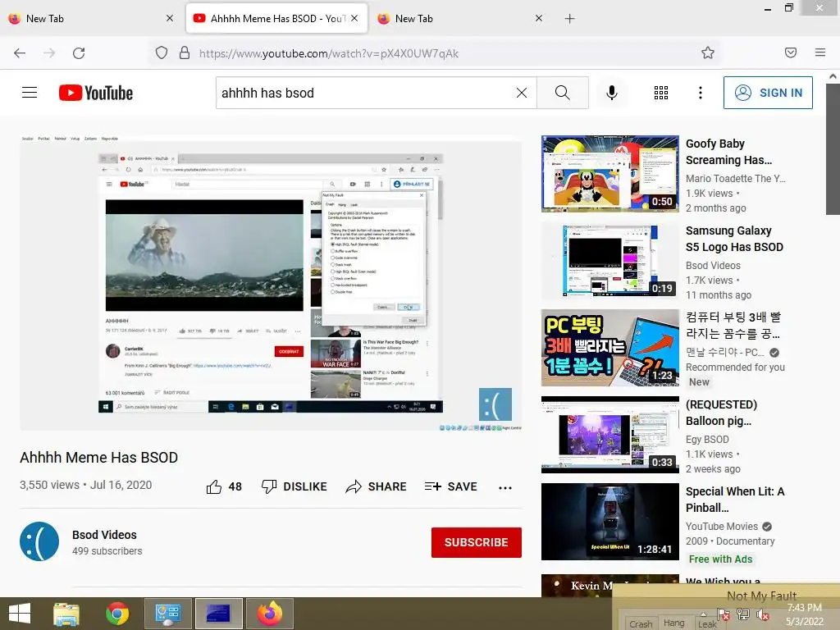This screenshot has width=840, height=630.
Task: Open Goofy Baby Screaming Has video title
Action: coord(728,152)
